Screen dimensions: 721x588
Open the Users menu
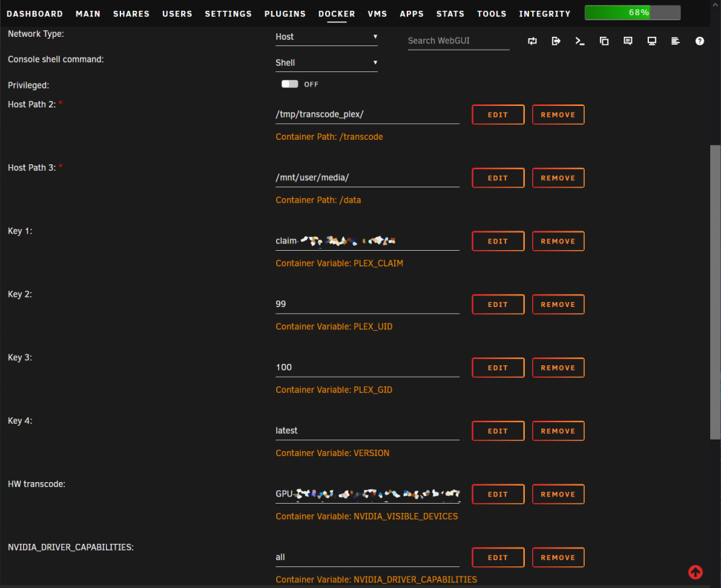pyautogui.click(x=177, y=14)
